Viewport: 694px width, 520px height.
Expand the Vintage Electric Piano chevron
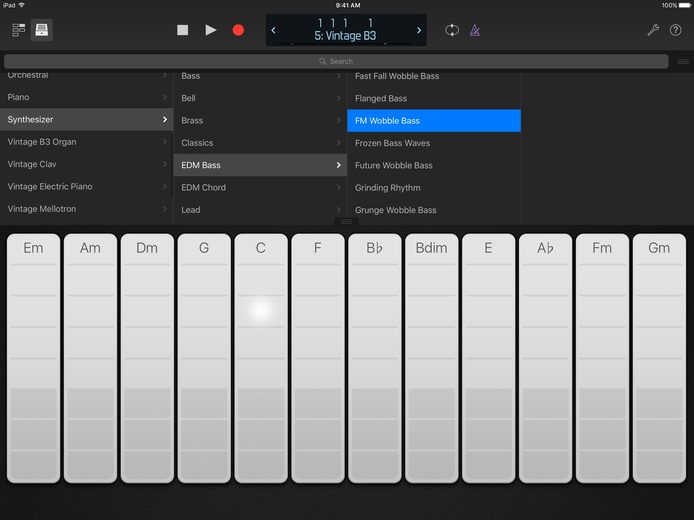(165, 186)
